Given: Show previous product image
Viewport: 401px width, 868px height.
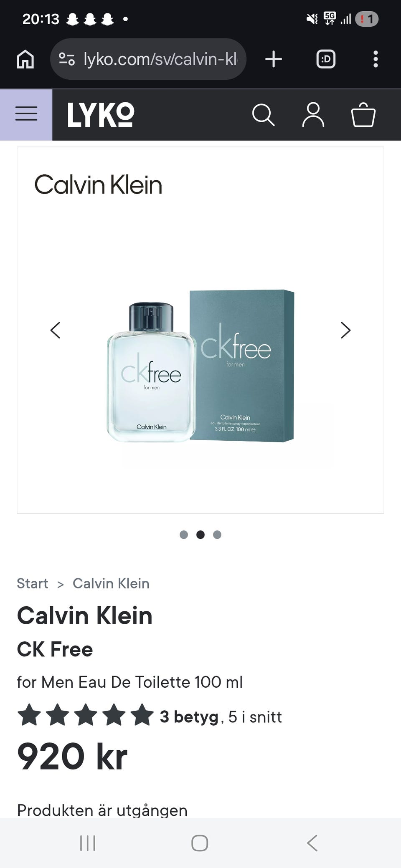Looking at the screenshot, I should pyautogui.click(x=55, y=330).
